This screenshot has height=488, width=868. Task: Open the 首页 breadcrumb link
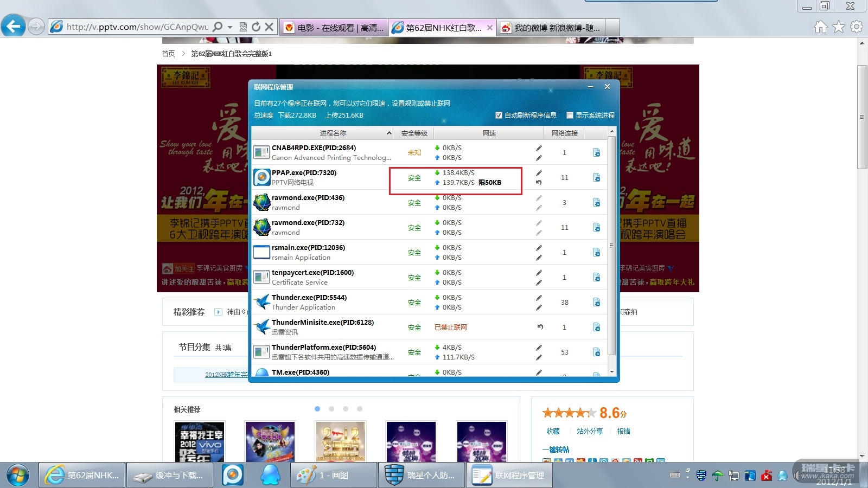pyautogui.click(x=168, y=54)
